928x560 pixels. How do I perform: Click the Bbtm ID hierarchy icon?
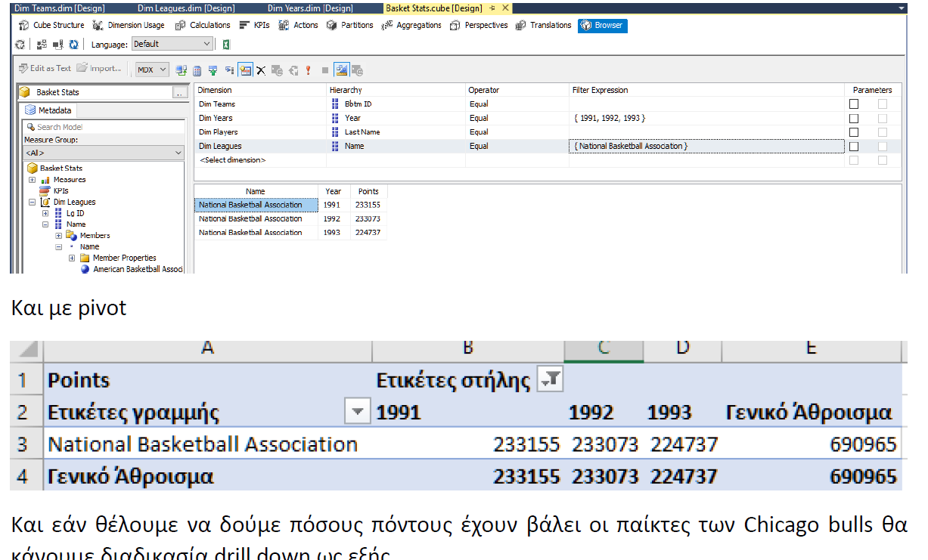tap(335, 104)
